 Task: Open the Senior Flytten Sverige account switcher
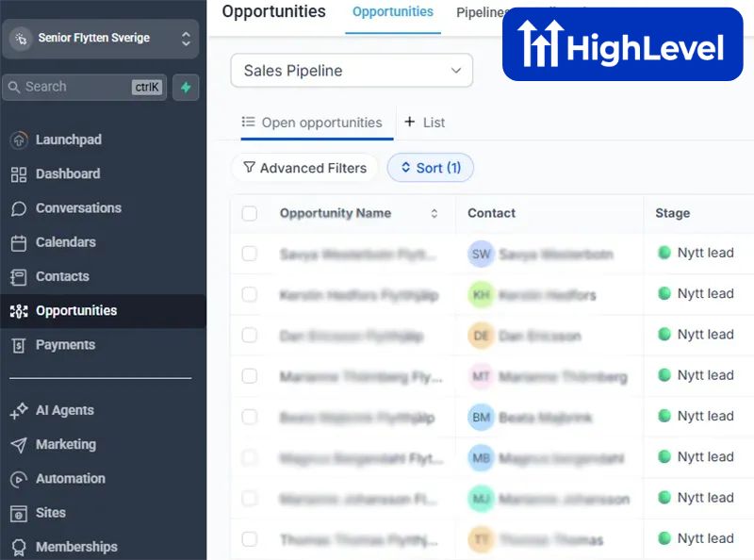(x=101, y=39)
